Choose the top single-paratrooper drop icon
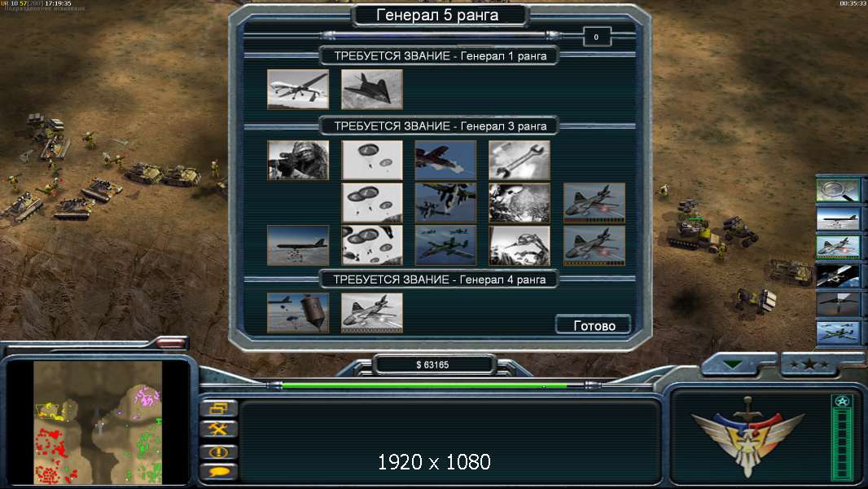 point(372,160)
